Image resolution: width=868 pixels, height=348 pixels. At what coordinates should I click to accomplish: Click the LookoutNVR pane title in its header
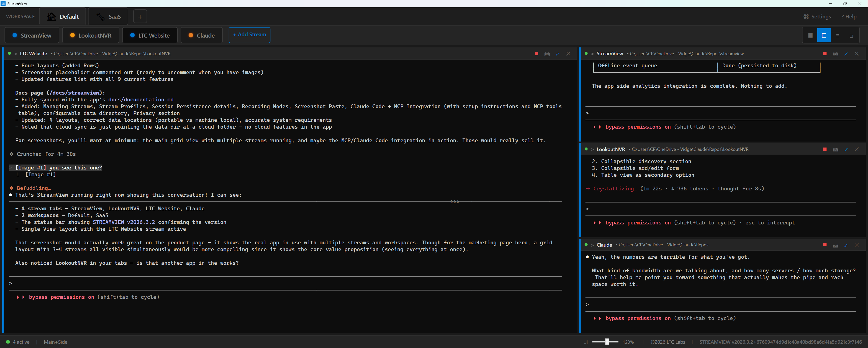tap(611, 149)
